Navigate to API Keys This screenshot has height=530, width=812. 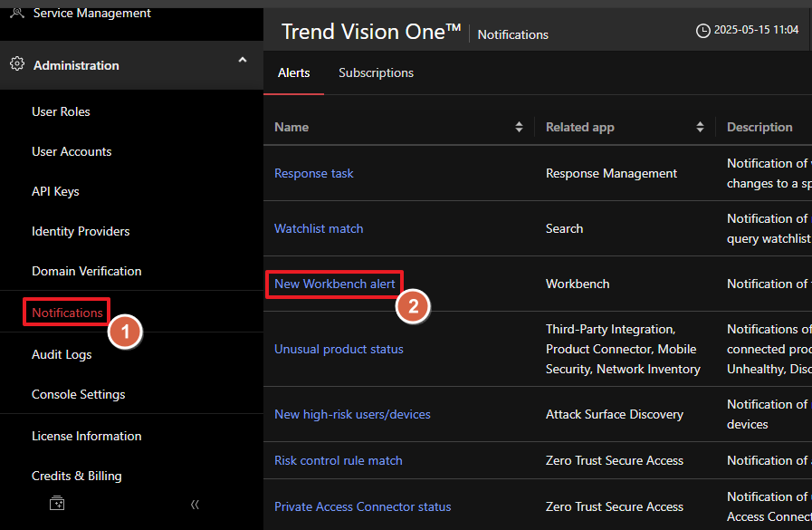[x=55, y=191]
